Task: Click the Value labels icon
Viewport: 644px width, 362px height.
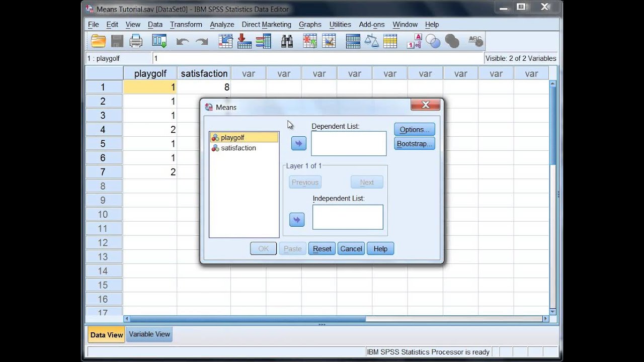Action: pyautogui.click(x=414, y=41)
